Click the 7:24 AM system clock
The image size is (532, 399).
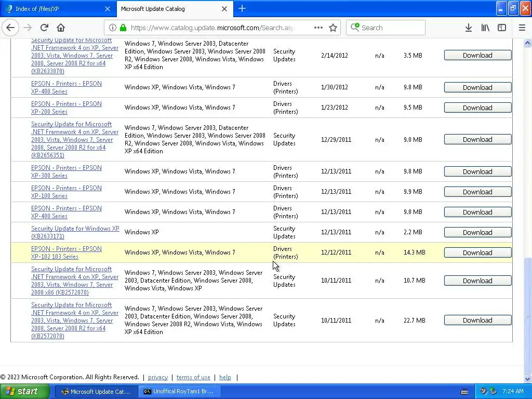513,391
